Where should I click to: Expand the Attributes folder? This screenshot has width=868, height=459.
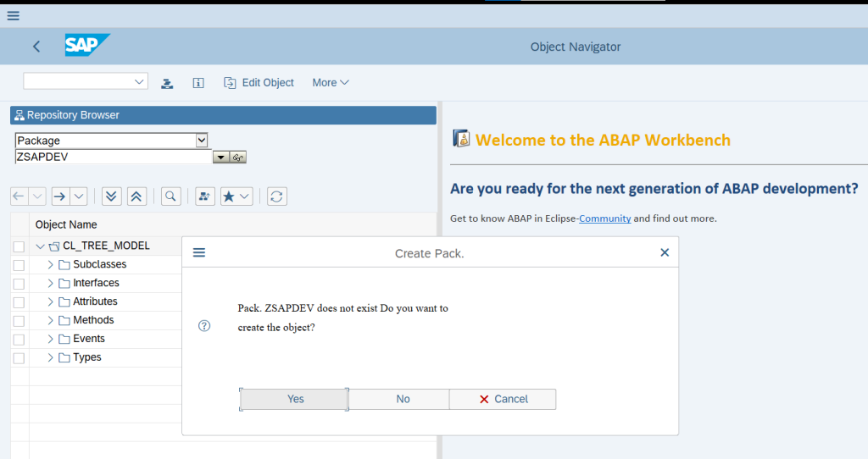(50, 302)
